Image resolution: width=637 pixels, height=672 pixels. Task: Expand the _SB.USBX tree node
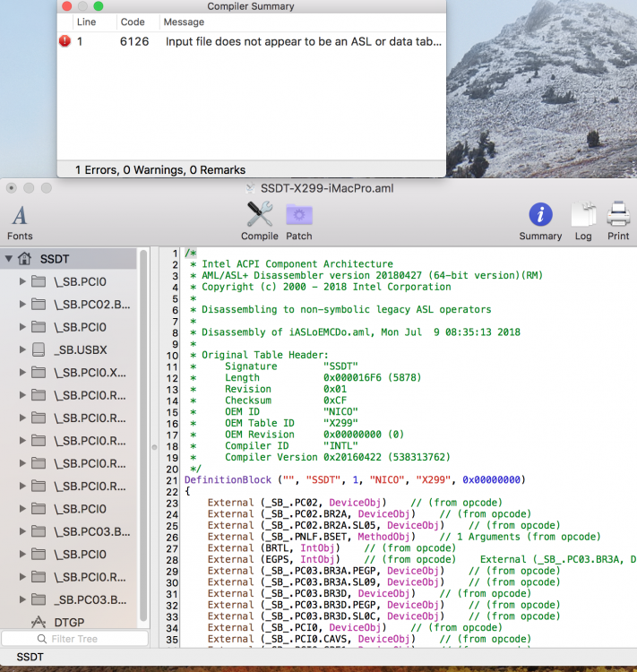tap(22, 349)
